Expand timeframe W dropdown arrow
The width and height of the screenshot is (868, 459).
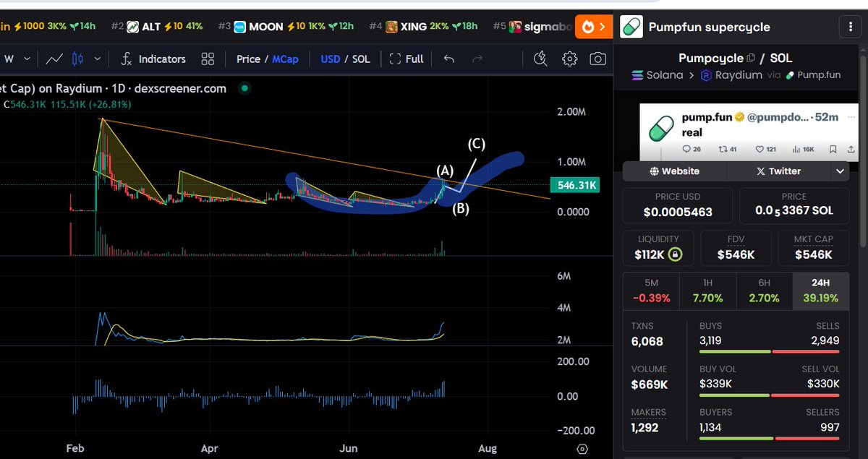coord(27,59)
